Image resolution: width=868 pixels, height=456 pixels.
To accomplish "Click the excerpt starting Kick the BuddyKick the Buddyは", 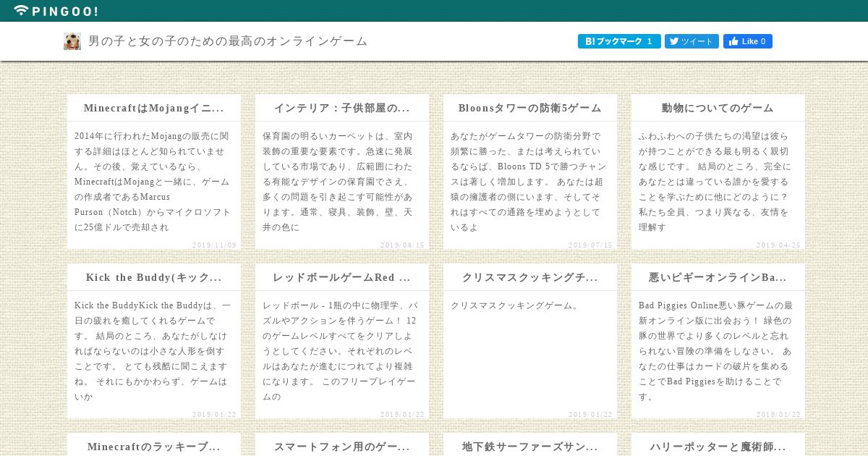I will pos(153,351).
